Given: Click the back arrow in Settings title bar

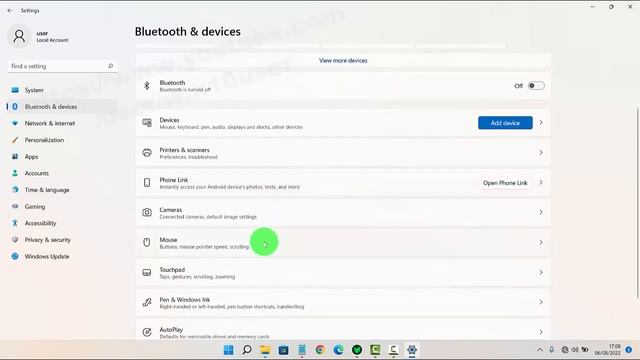Looking at the screenshot, I should (10, 11).
